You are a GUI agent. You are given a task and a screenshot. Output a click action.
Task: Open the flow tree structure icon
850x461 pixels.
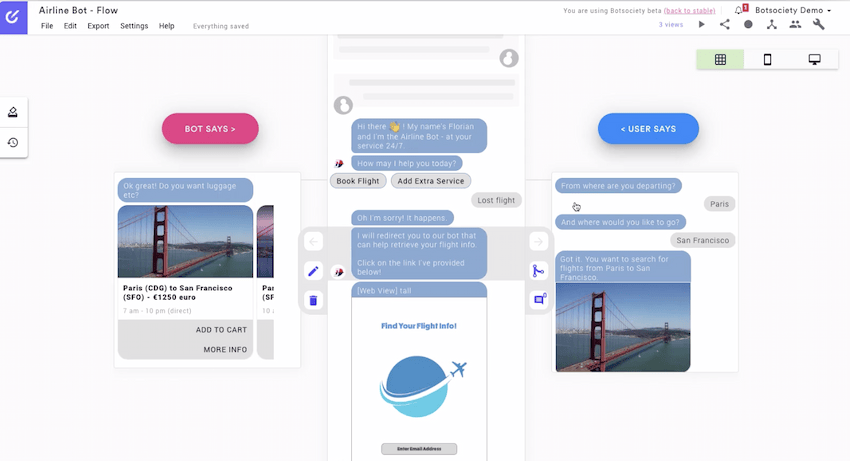point(771,24)
